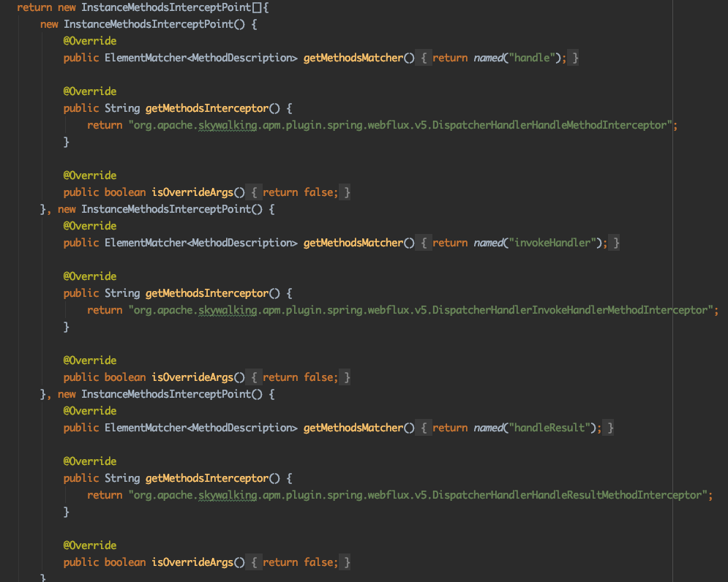Click the @Override annotation above named("handleResult") matcher
This screenshot has height=582, width=728.
point(89,411)
